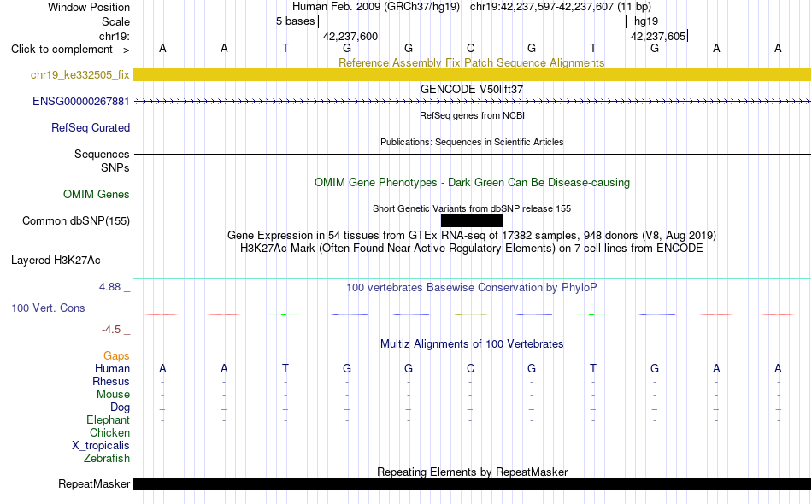The height and width of the screenshot is (504, 812).
Task: Click the OMIM Genes track label
Action: (97, 194)
